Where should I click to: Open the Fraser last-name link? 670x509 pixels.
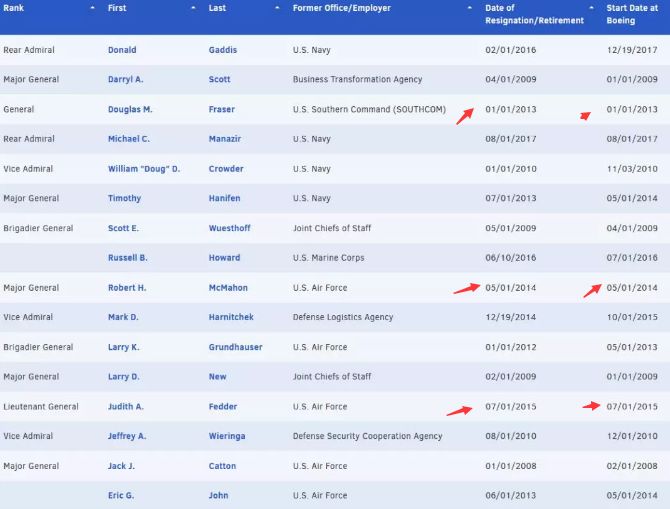[x=222, y=109]
